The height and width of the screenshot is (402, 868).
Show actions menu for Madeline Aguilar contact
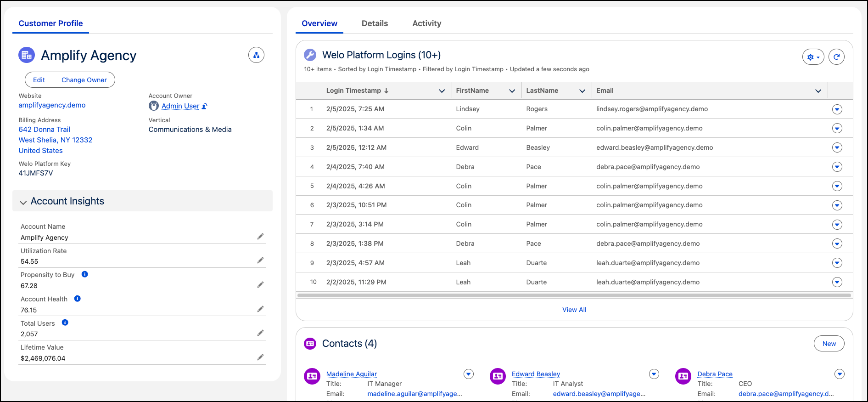click(x=468, y=374)
